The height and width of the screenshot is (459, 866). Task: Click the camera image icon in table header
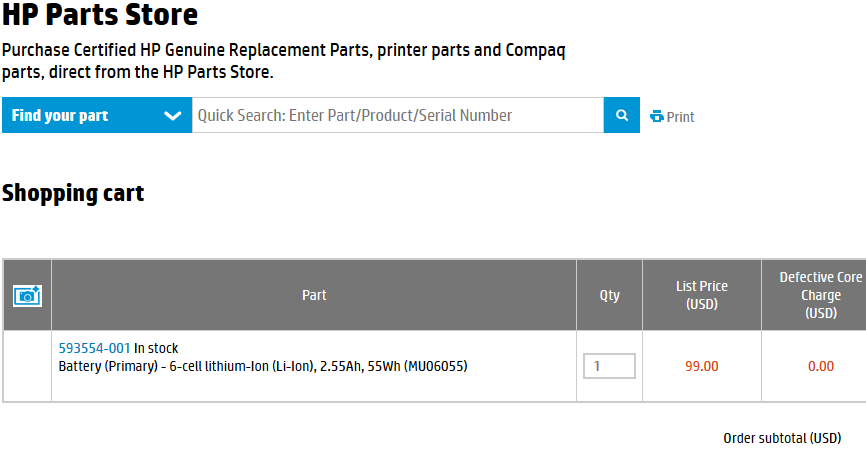click(x=27, y=296)
